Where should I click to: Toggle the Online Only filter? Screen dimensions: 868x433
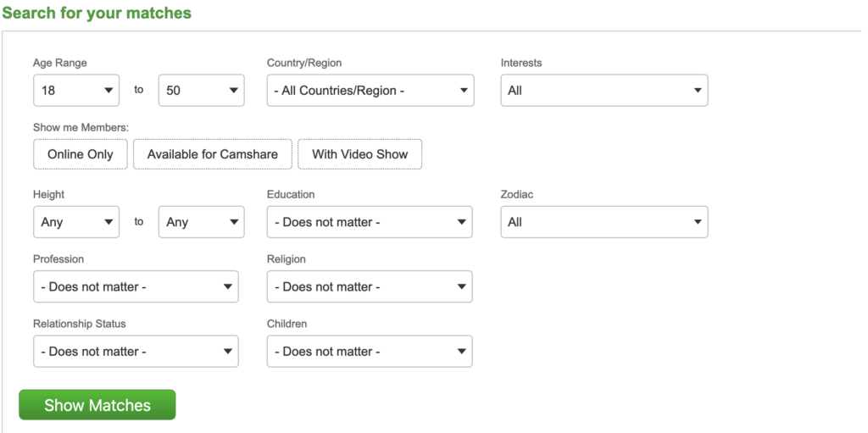(81, 154)
